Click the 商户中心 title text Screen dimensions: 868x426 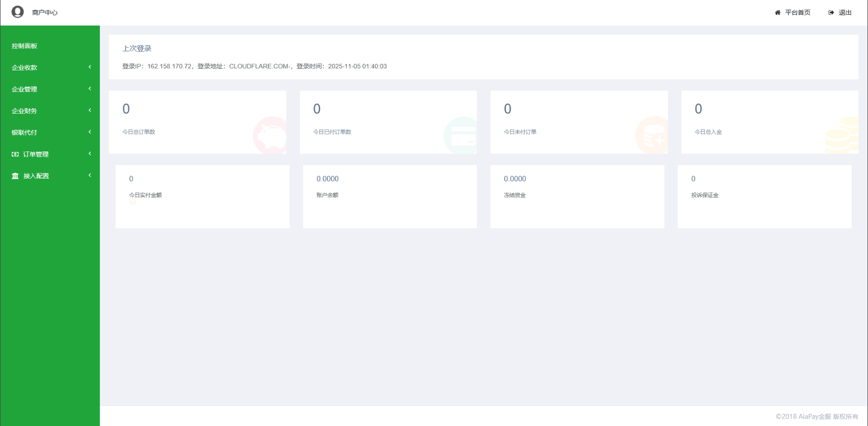click(x=45, y=13)
